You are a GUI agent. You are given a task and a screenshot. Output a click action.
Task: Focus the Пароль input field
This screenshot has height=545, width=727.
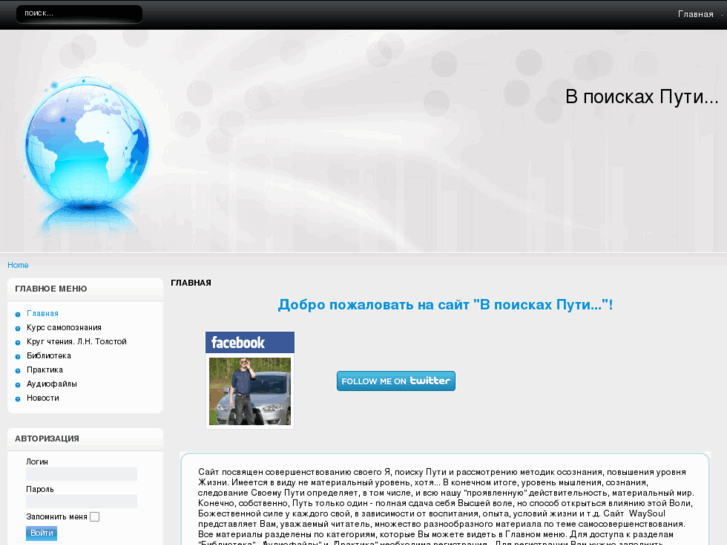(82, 501)
